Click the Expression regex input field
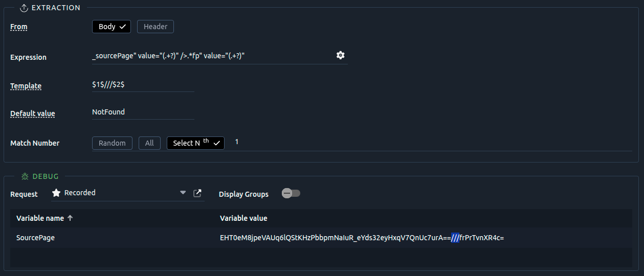Screen dimensions: 644x276 (x=210, y=55)
